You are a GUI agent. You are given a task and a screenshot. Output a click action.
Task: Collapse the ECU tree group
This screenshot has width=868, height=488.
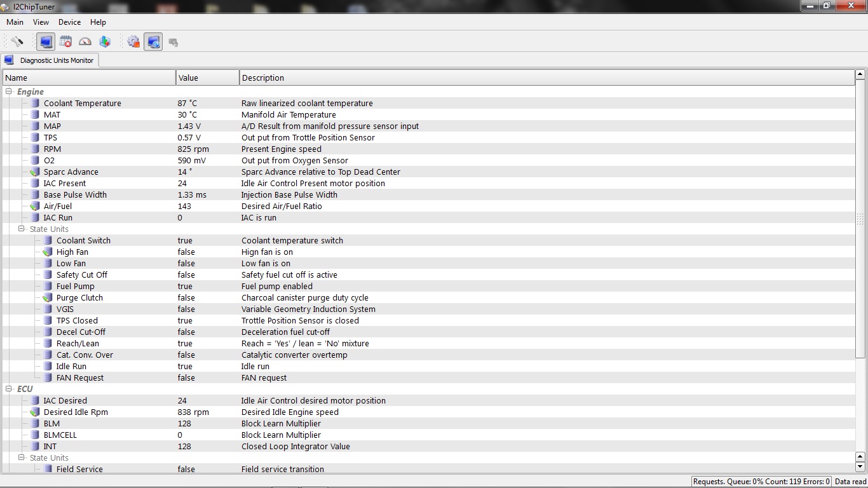[9, 389]
